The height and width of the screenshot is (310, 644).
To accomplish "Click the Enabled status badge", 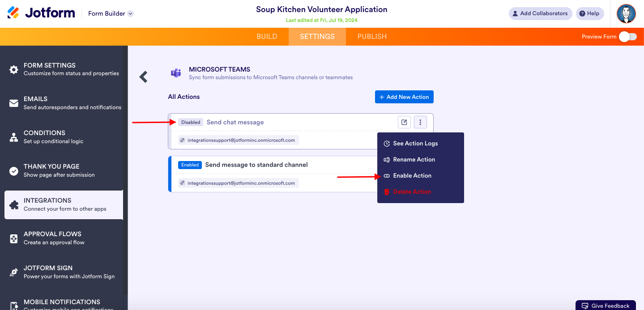I will tap(190, 165).
